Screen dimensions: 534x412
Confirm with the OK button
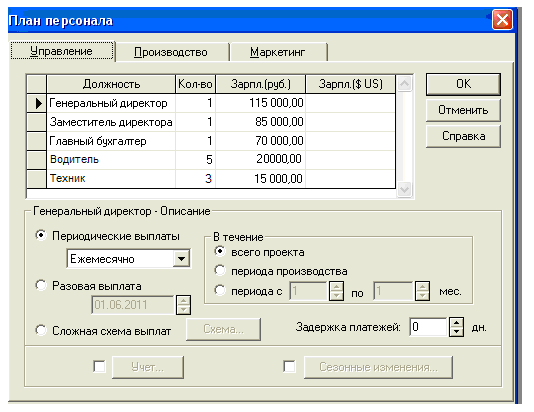pyautogui.click(x=463, y=84)
